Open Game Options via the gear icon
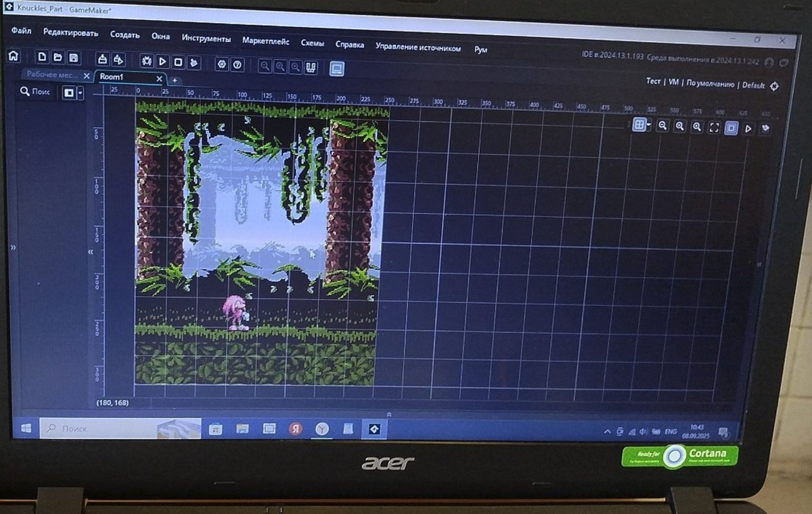The width and height of the screenshot is (812, 514). click(x=221, y=64)
